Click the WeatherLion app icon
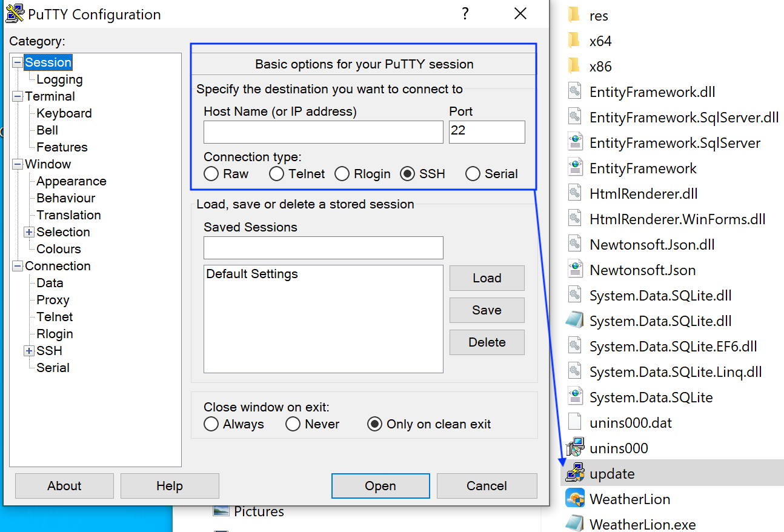This screenshot has height=532, width=784. pos(574,499)
